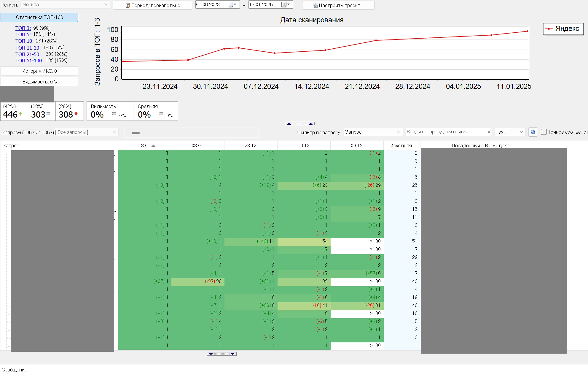588x375 pixels.
Task: Click the last data point on the chart
Action: click(x=528, y=31)
